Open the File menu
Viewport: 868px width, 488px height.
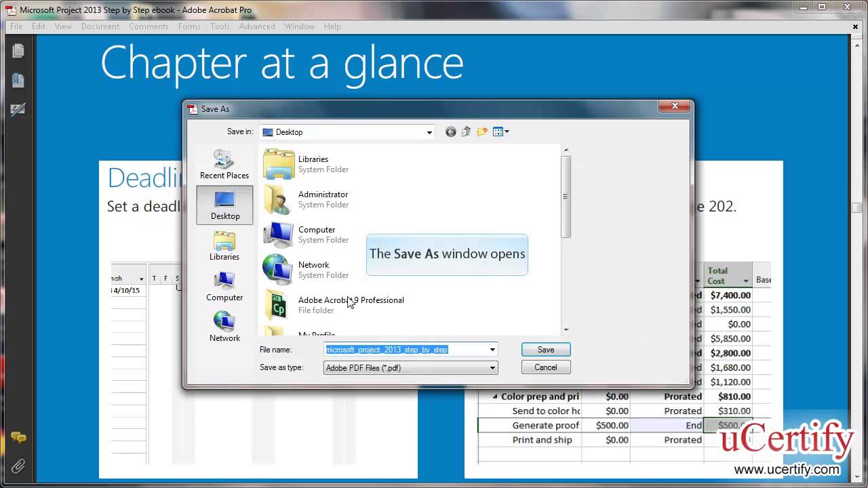click(16, 26)
